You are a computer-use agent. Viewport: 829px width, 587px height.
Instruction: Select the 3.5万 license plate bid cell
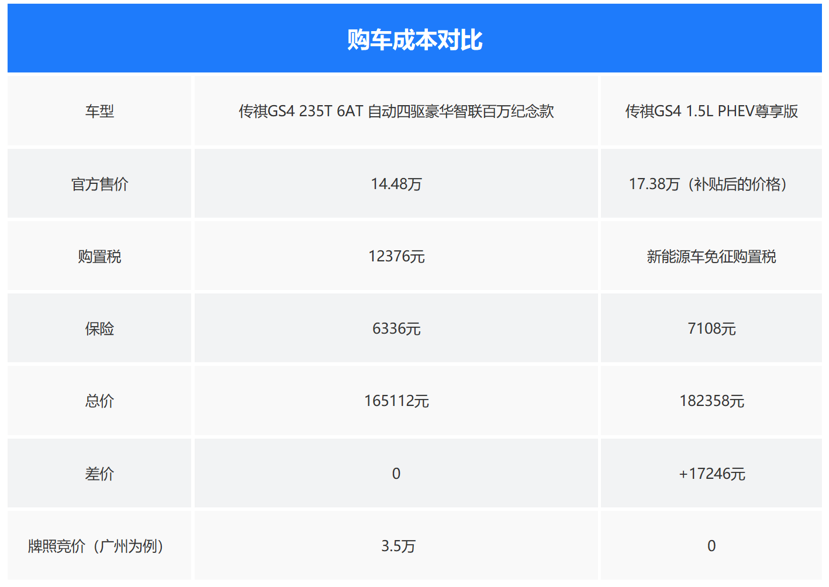point(396,546)
